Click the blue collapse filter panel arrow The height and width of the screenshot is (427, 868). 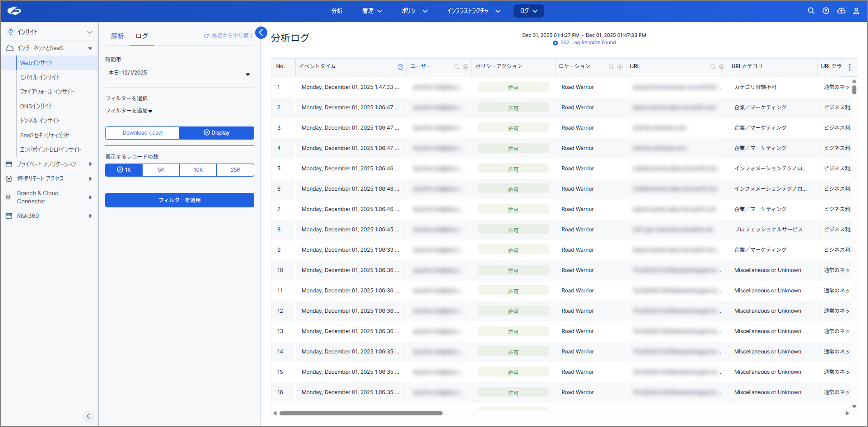(261, 33)
